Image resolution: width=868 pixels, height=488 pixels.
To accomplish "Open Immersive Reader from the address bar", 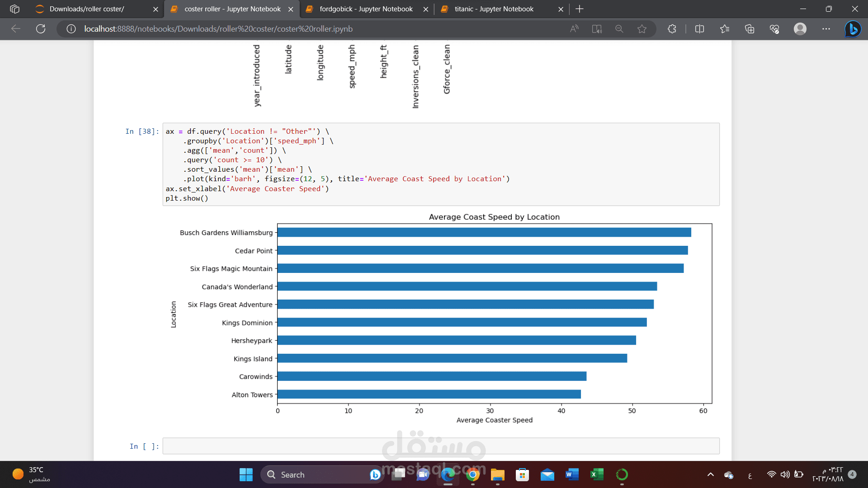I will [x=597, y=29].
